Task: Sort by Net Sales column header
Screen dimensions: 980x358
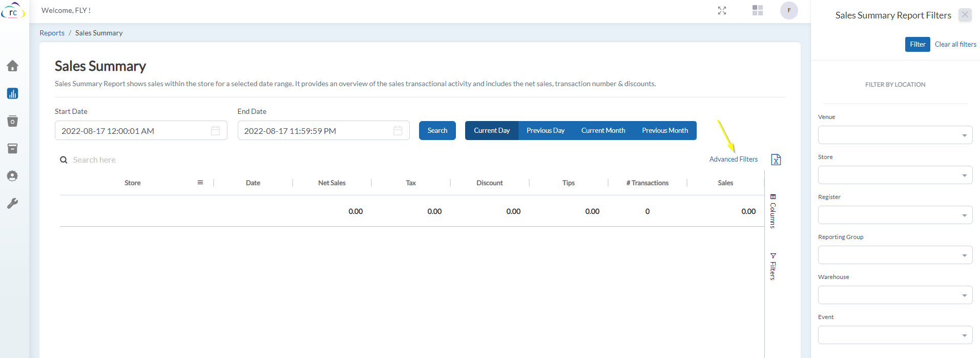Action: tap(332, 183)
